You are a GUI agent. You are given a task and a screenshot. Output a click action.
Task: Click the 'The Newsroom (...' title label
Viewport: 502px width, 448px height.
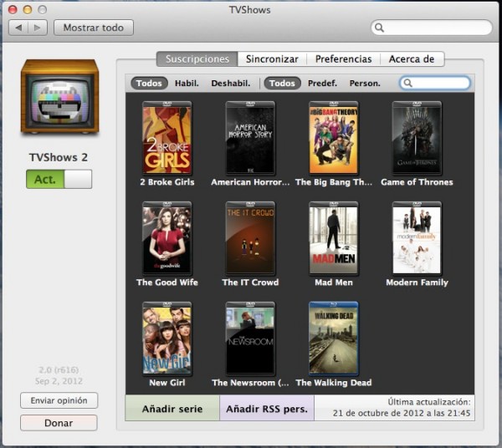250,383
